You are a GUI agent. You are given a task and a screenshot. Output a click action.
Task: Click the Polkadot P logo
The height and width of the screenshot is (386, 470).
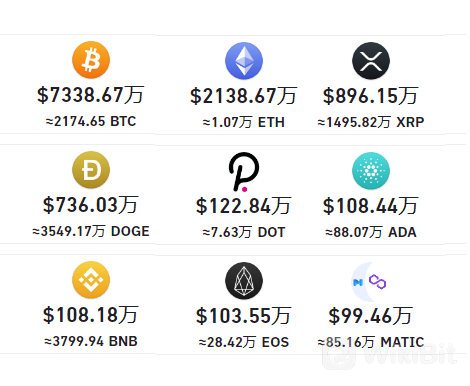[244, 172]
